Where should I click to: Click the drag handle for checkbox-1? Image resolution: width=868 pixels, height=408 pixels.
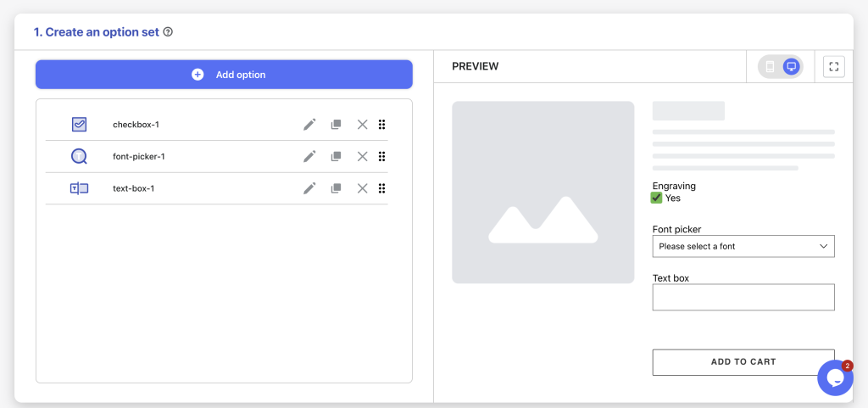(x=381, y=125)
